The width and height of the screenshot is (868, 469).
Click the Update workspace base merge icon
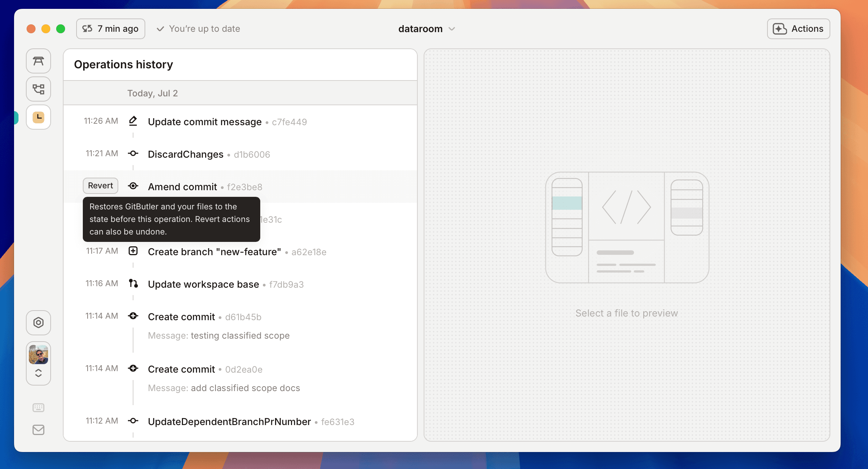tap(133, 284)
